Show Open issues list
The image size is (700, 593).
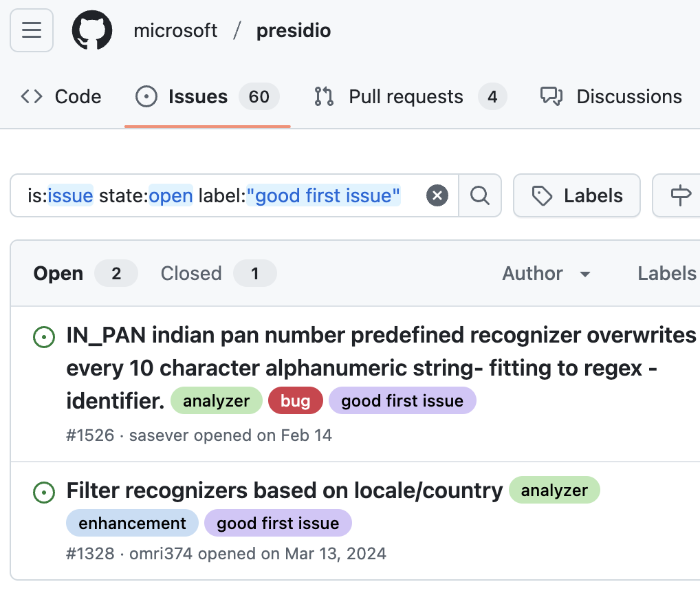[85, 273]
